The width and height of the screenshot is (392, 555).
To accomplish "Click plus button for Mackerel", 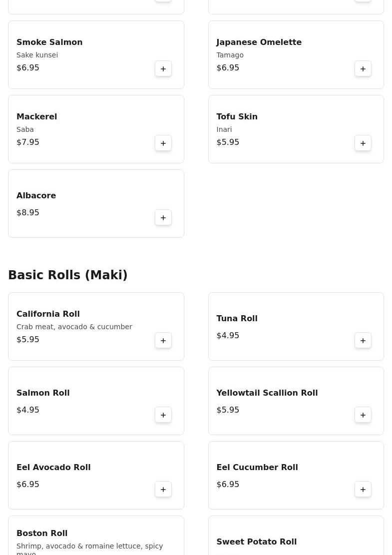I will (x=163, y=143).
